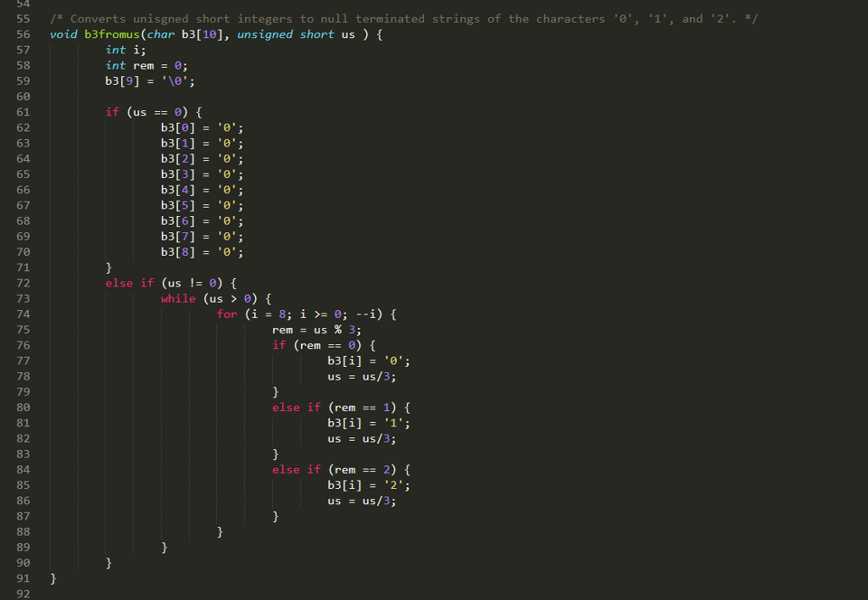Click the closing brace on line 88

click(220, 532)
